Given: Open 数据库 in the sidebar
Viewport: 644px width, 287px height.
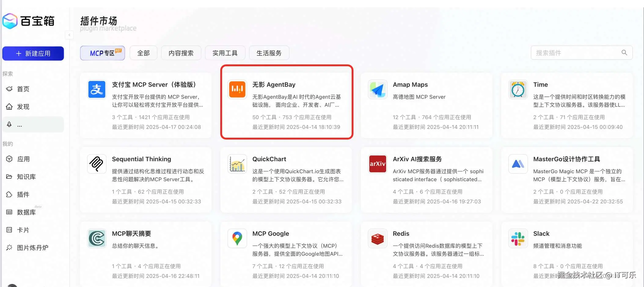Looking at the screenshot, I should [26, 212].
